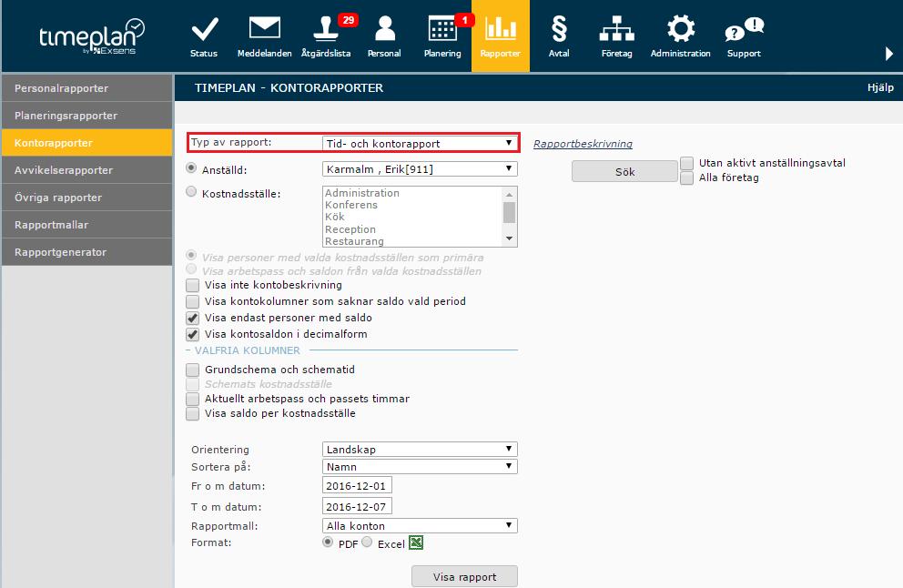Open the Orientering dropdown
Screen dimensions: 903x588
(x=420, y=450)
